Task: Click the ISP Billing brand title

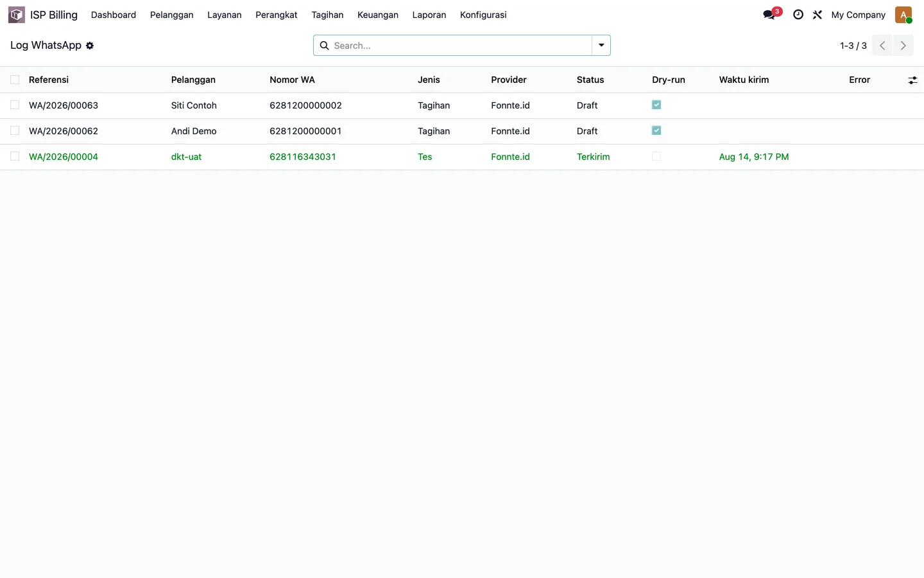Action: [54, 15]
